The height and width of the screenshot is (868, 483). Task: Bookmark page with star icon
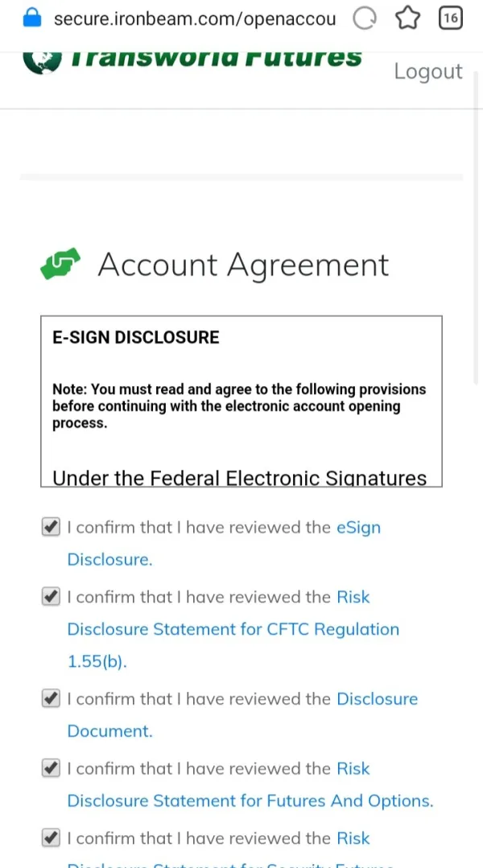coord(408,19)
